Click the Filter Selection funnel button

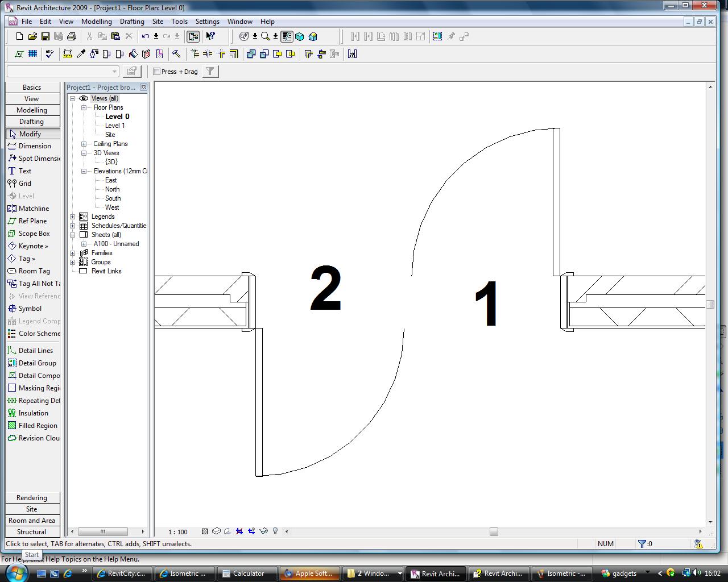coord(210,71)
